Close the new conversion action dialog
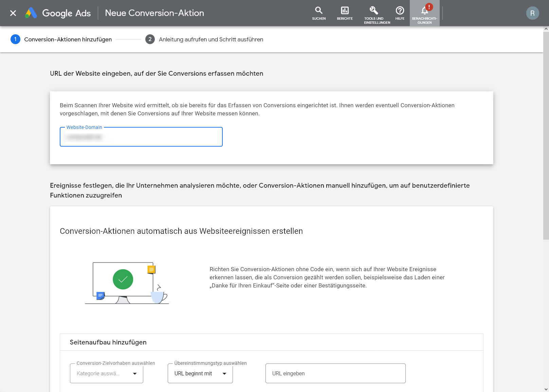549x392 pixels. [x=13, y=13]
